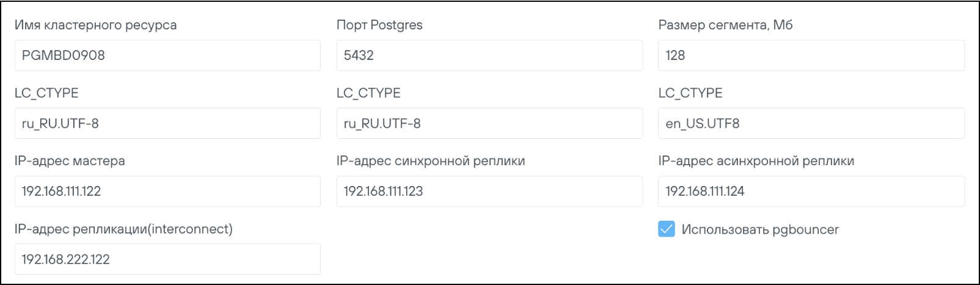Focus the LC_CTYPE field containing en_US.UTF8
The height and width of the screenshot is (285, 980).
[x=811, y=124]
